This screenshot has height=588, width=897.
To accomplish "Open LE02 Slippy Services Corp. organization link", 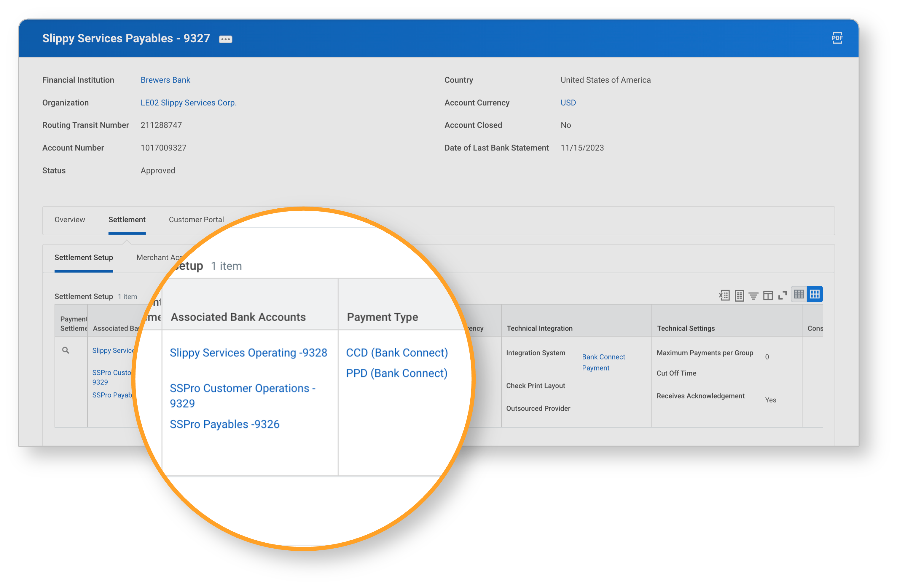I will pos(189,103).
